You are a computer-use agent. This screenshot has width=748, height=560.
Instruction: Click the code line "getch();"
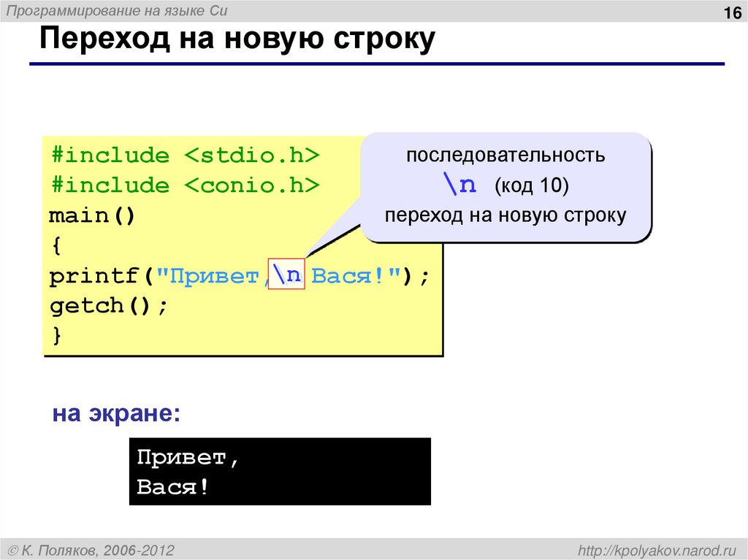(109, 306)
